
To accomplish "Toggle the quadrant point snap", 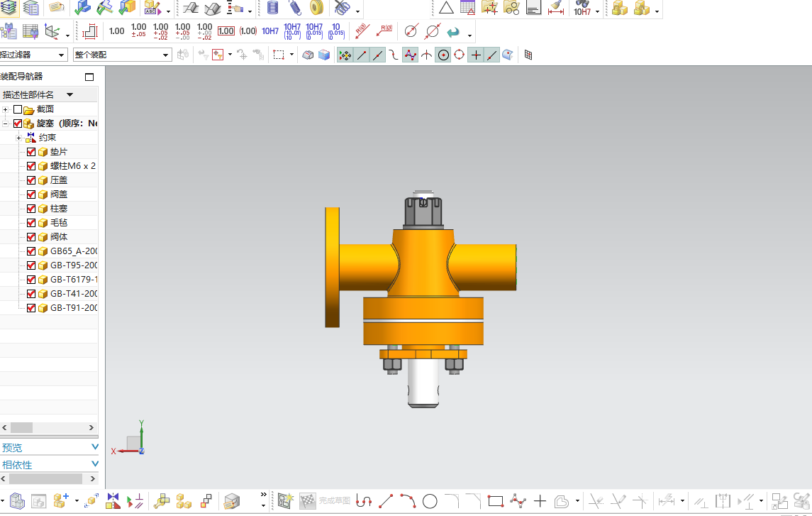I will [x=460, y=55].
